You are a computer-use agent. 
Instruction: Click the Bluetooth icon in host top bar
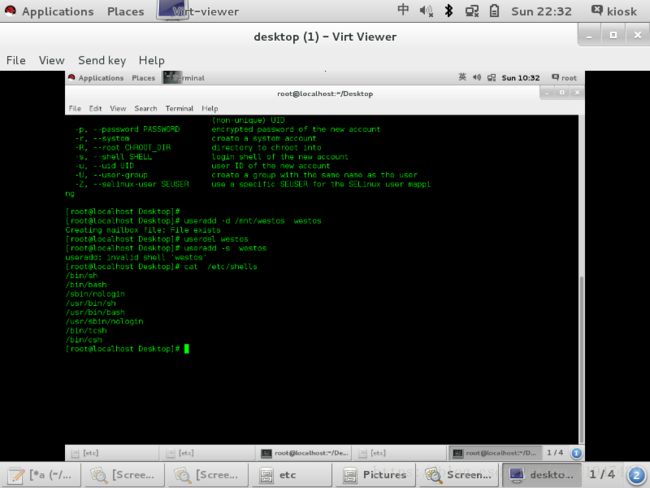click(449, 11)
